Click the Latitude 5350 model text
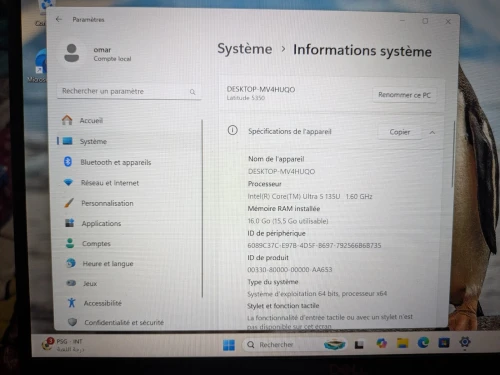Image resolution: width=500 pixels, height=375 pixels. point(246,98)
